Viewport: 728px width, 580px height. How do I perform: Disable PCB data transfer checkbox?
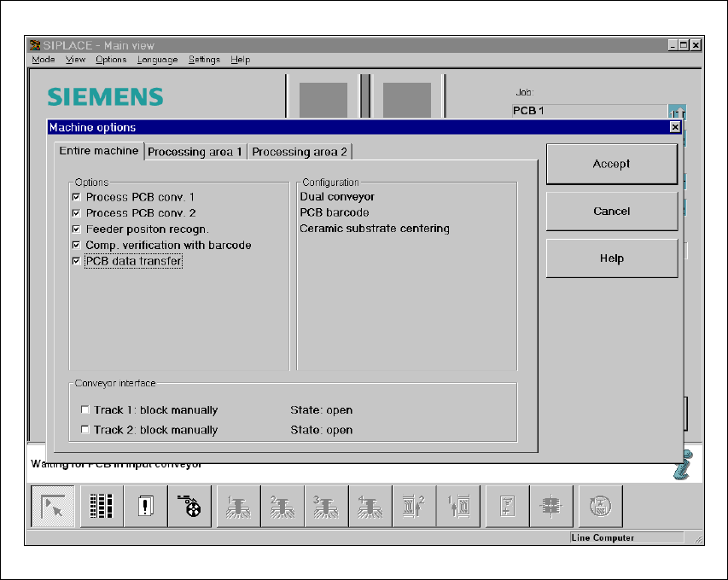(x=76, y=261)
